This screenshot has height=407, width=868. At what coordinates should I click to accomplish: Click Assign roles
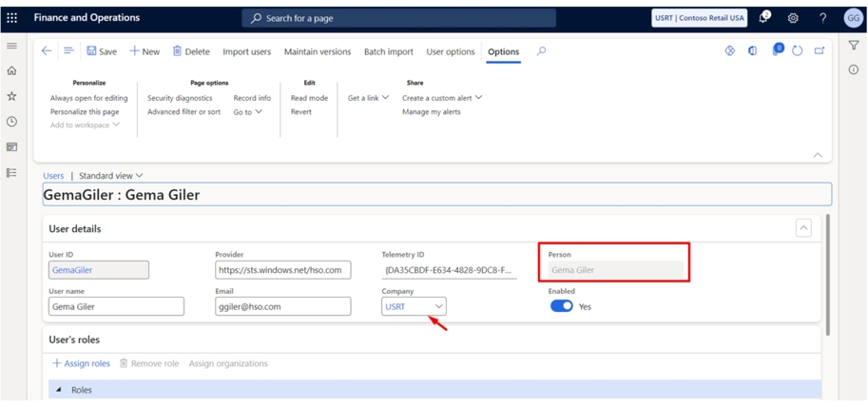point(81,363)
